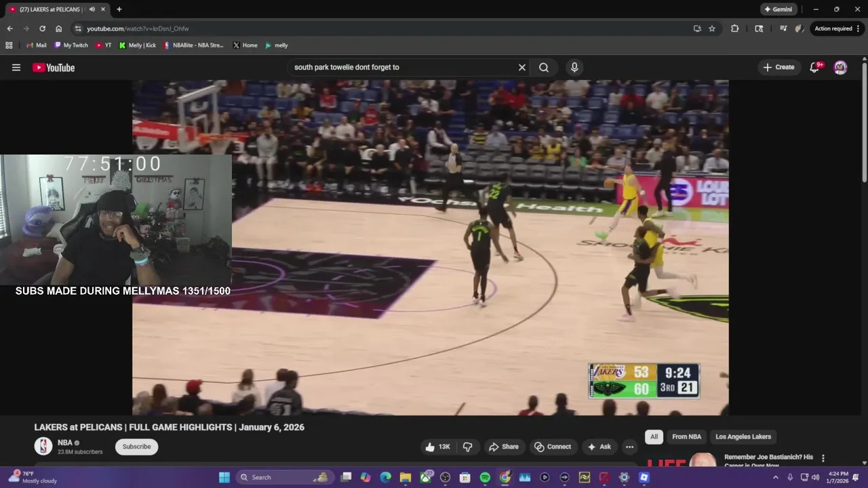Open Chrome extensions puzzle icon

[x=734, y=28]
